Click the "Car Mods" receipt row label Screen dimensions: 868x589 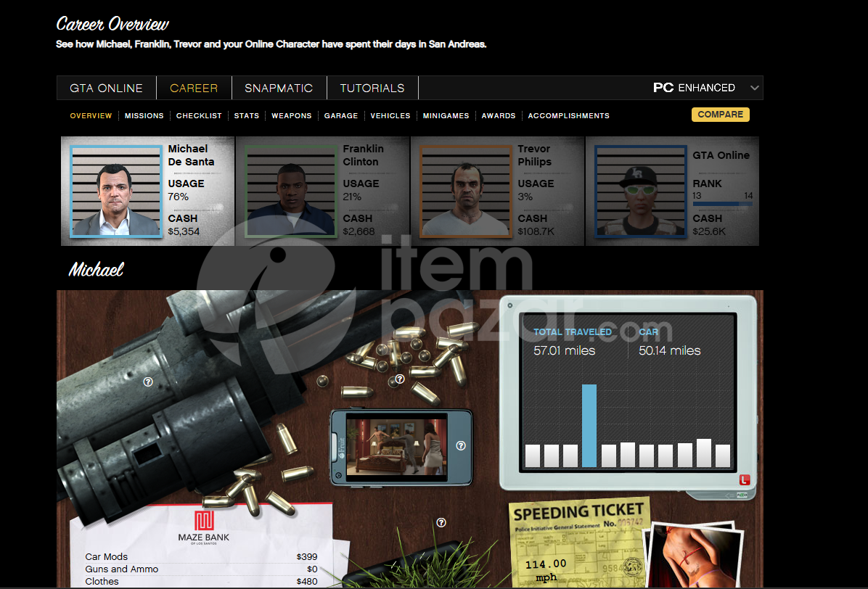click(106, 557)
